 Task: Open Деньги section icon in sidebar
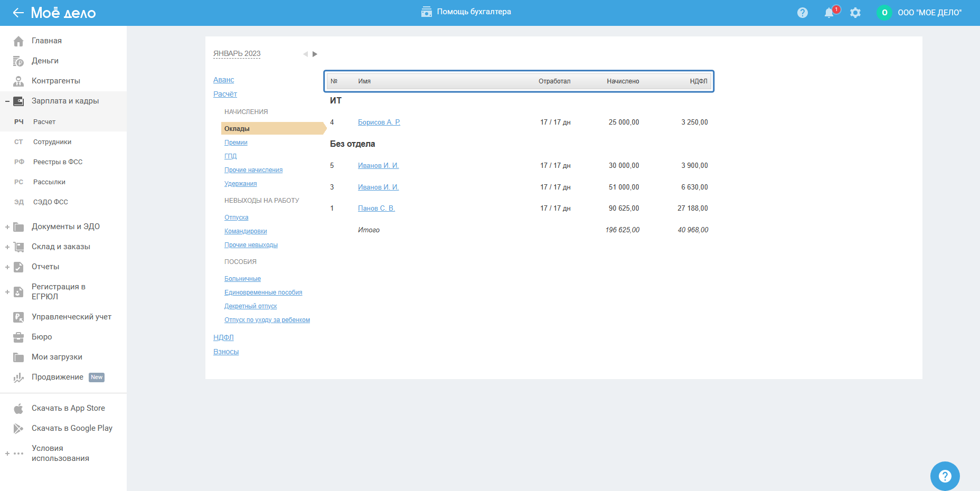pos(18,61)
